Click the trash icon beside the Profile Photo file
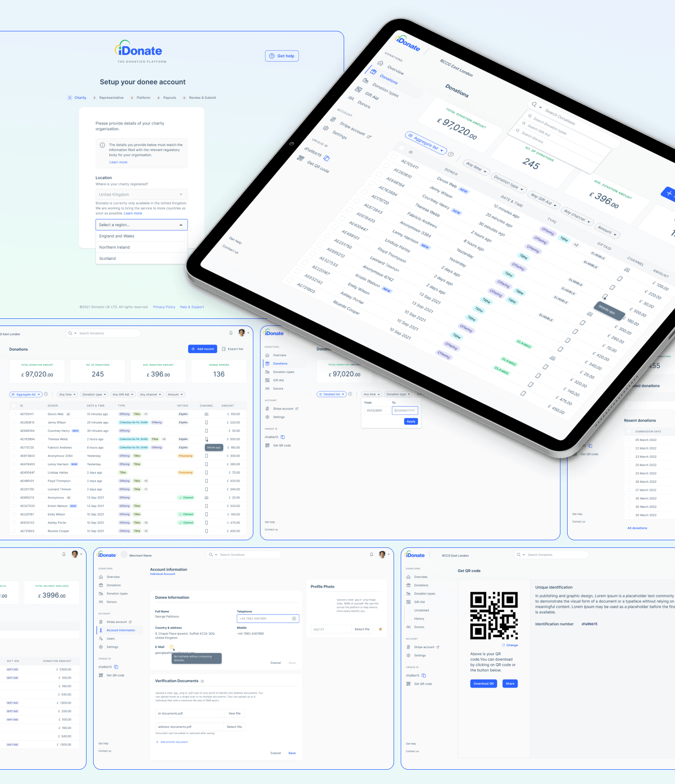675x784 pixels. (380, 629)
